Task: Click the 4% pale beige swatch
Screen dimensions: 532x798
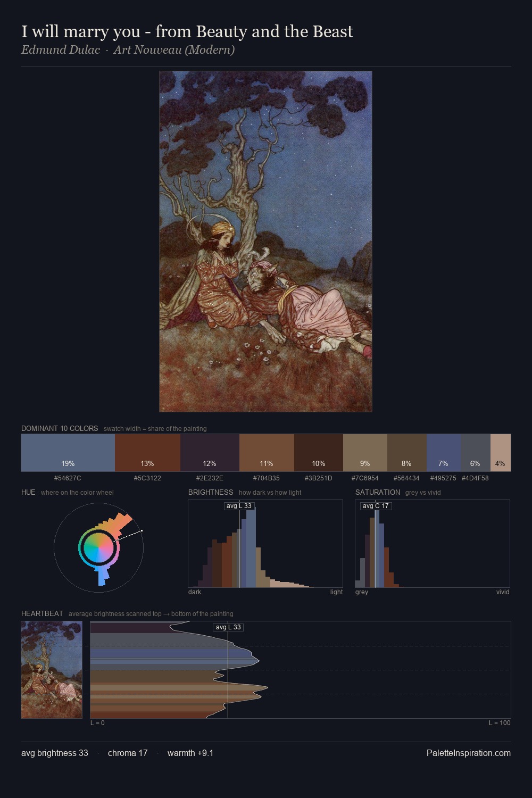Action: click(x=500, y=453)
